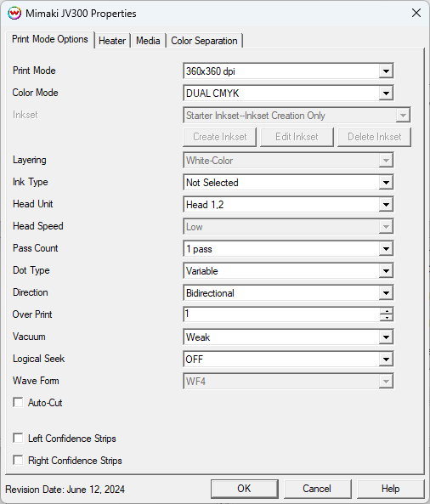
Task: Select the Print Mode Options tab
Action: (50, 39)
